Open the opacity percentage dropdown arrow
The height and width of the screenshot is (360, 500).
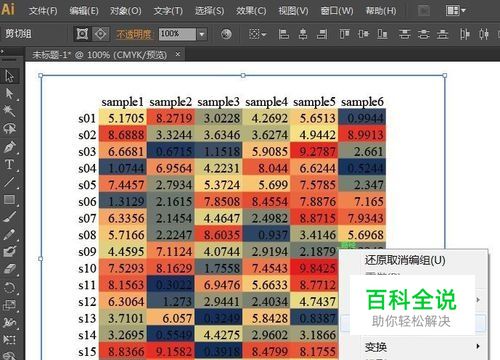(201, 34)
